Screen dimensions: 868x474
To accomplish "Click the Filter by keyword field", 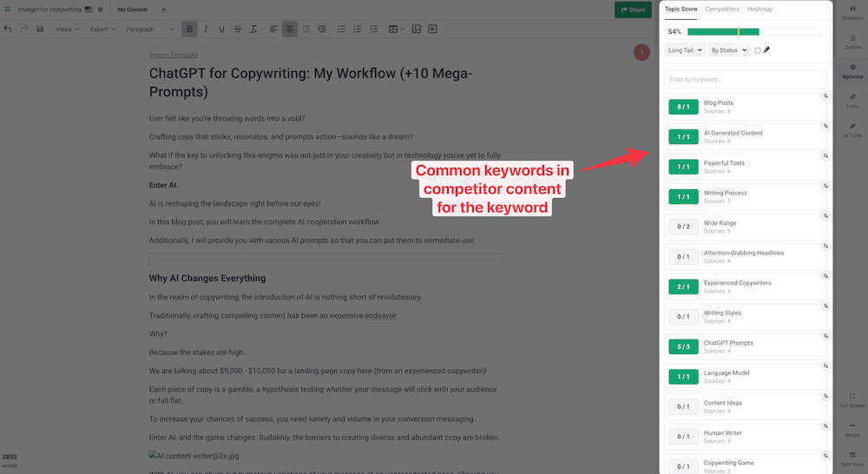I will (x=745, y=79).
